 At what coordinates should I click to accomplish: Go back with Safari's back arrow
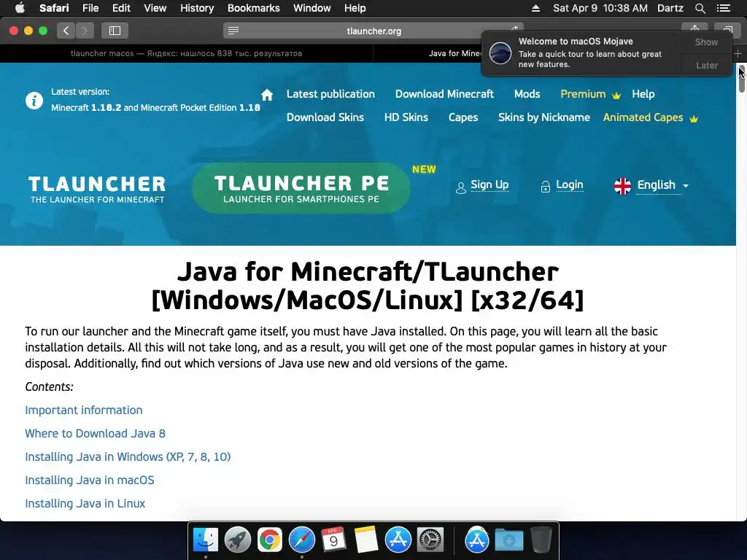[x=66, y=31]
